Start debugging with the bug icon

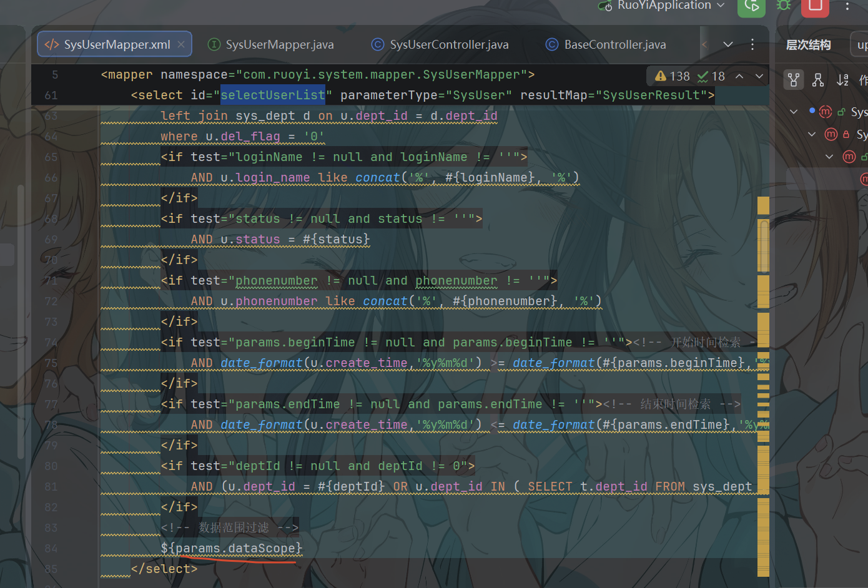click(784, 5)
